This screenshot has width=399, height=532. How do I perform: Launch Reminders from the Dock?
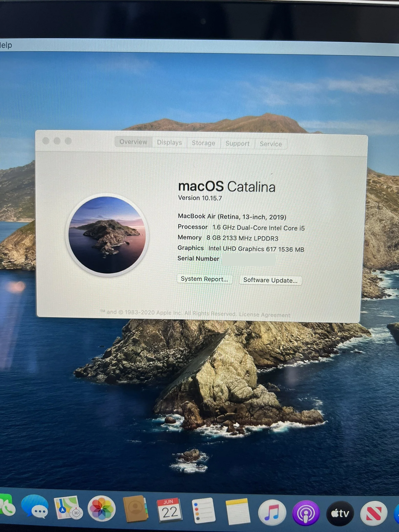pos(203,511)
